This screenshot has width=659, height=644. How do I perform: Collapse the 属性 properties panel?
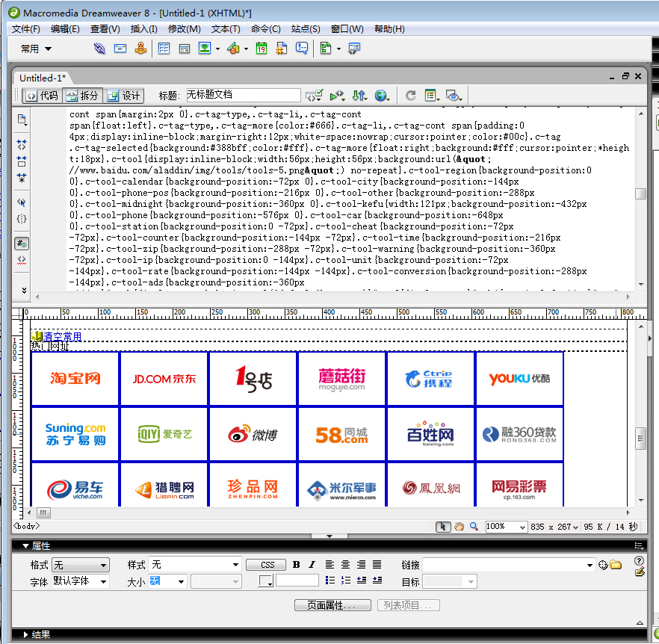(x=25, y=546)
